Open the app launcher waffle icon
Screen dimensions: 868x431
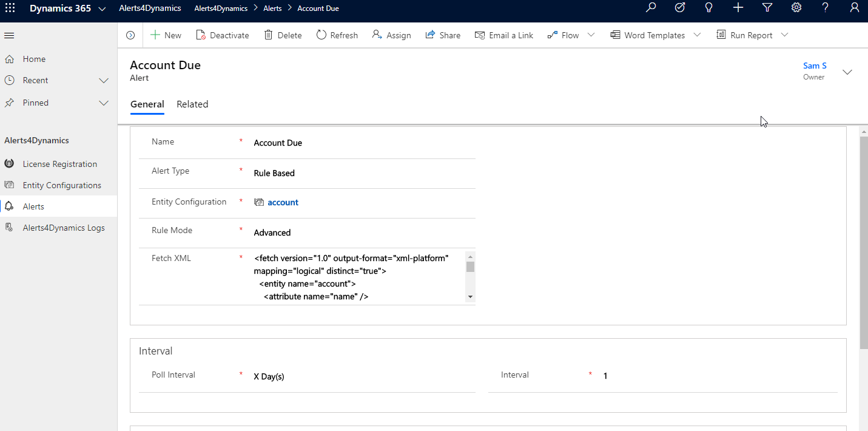10,8
